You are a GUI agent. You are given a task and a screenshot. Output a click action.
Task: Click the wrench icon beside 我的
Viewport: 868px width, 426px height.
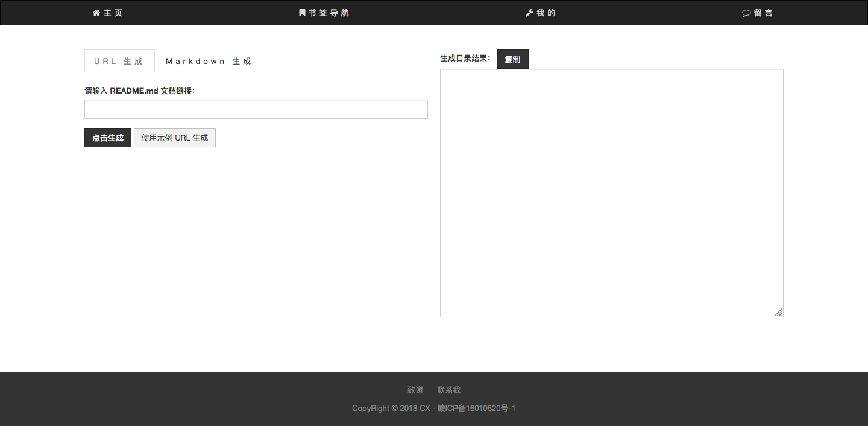click(529, 13)
